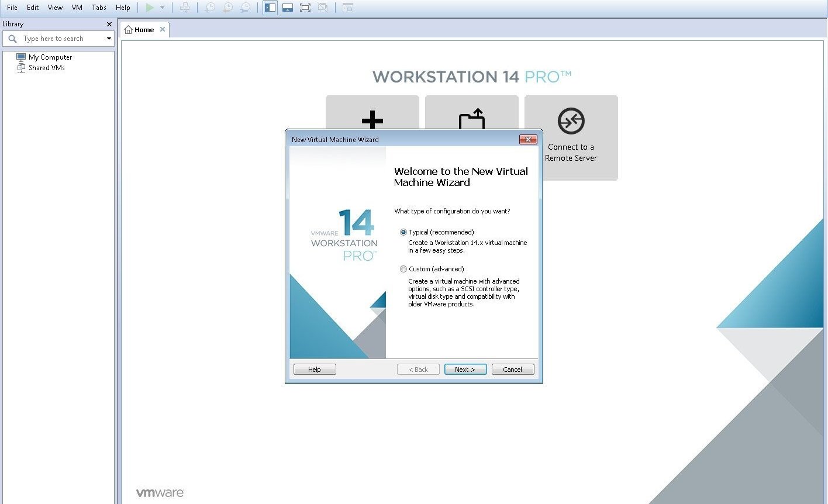828x504 pixels.
Task: Close the New Virtual Machine Wizard dialog
Action: (528, 139)
